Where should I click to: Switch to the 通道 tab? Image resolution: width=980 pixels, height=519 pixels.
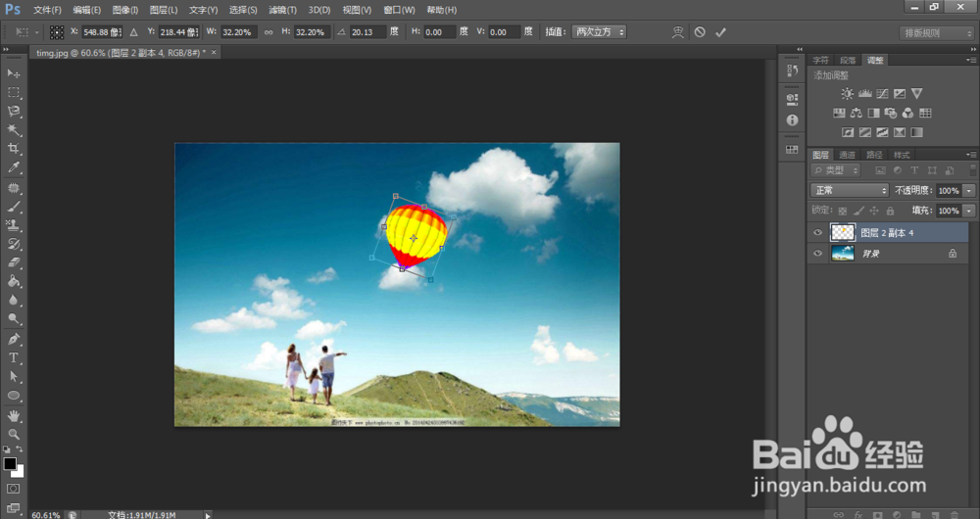(x=847, y=155)
